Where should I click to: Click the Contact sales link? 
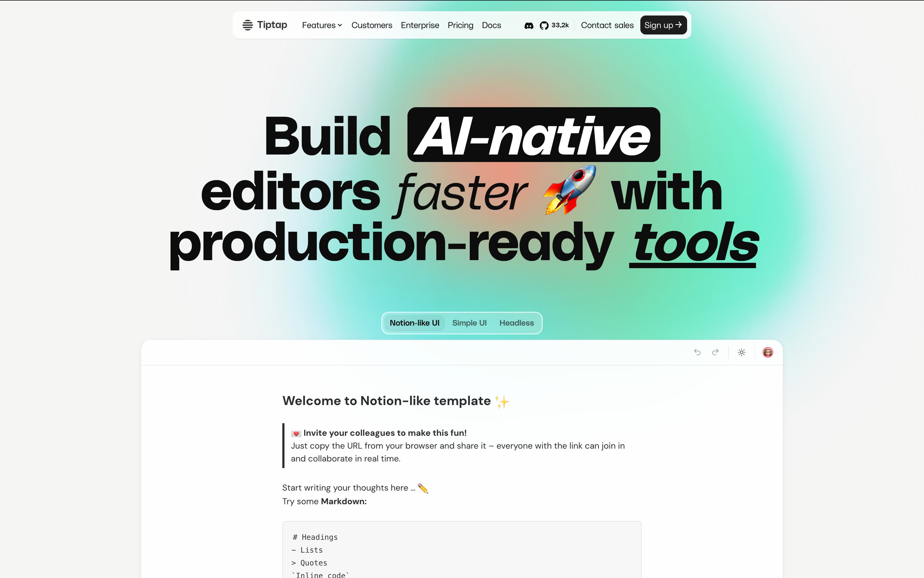point(607,25)
